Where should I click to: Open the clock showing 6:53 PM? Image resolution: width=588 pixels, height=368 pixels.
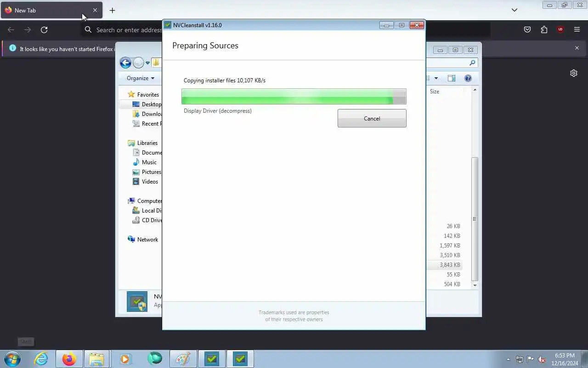point(565,359)
